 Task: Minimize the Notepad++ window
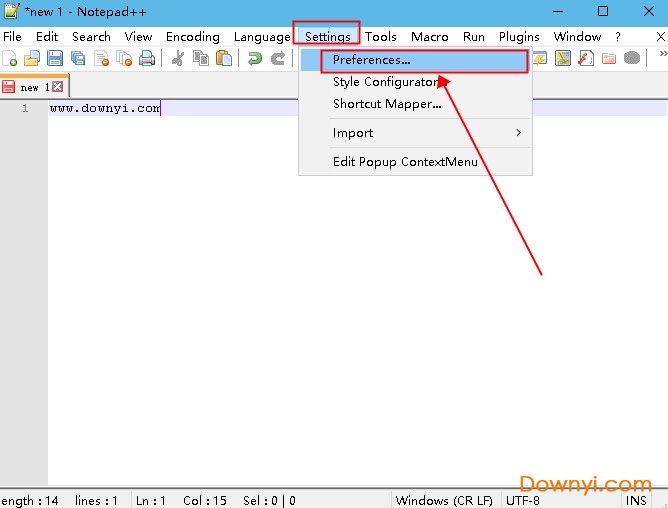coord(558,11)
